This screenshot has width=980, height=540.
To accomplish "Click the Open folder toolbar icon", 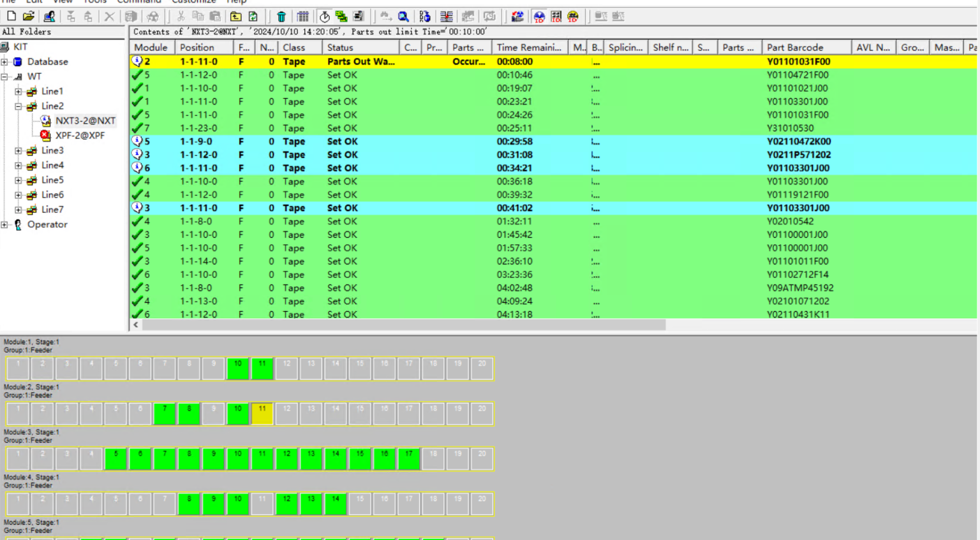I will click(29, 16).
